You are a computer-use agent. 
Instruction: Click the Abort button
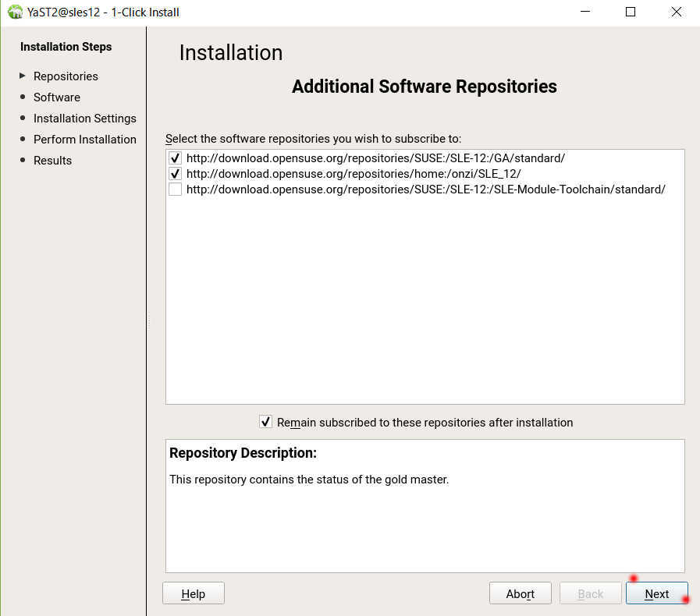tap(520, 593)
